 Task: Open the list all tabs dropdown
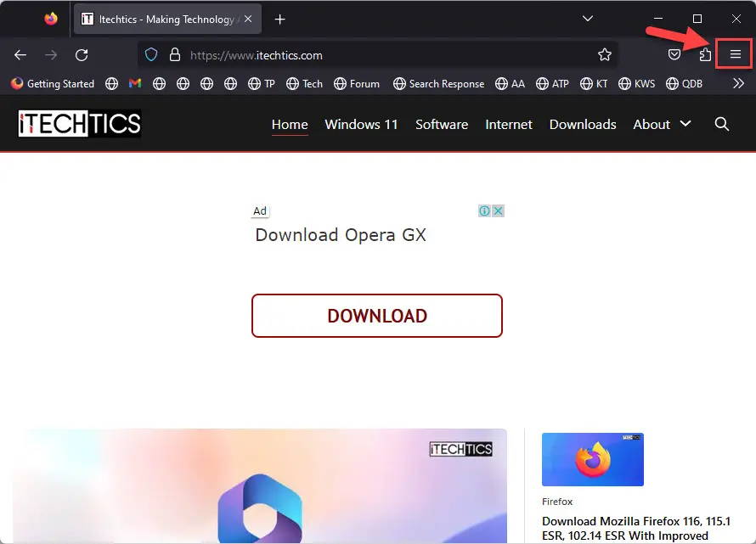click(587, 19)
